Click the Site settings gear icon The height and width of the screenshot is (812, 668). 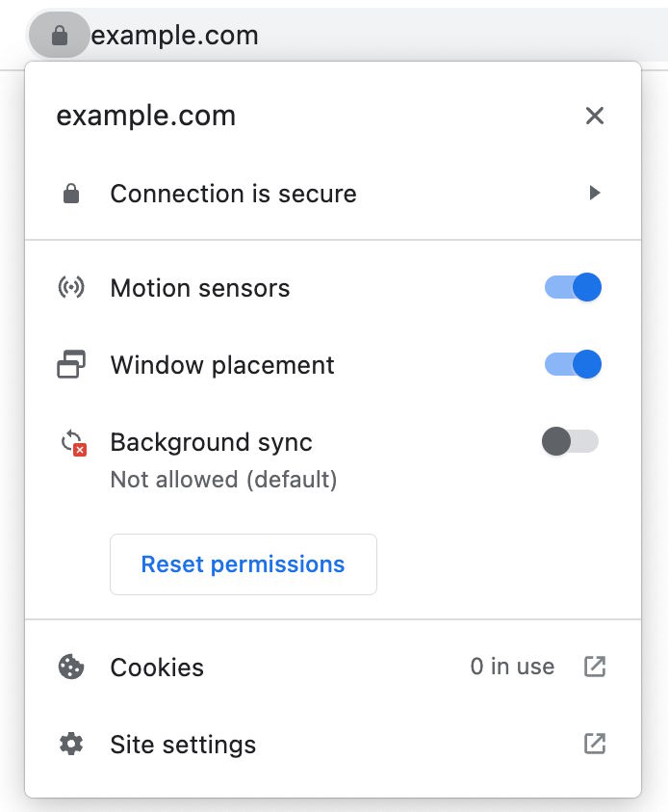[x=71, y=744]
